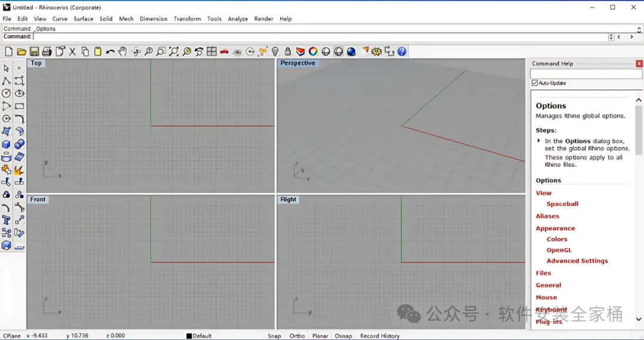Create a new file with New icon
The width and height of the screenshot is (644, 340).
click(x=9, y=51)
